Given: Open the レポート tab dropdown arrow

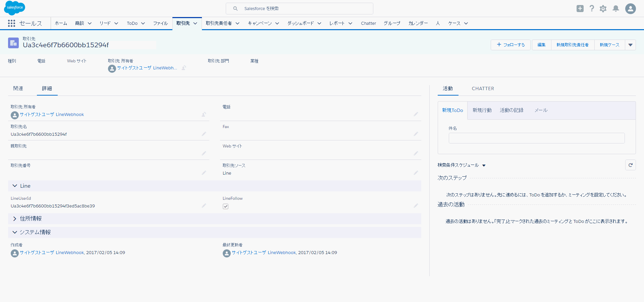Looking at the screenshot, I should click(350, 23).
